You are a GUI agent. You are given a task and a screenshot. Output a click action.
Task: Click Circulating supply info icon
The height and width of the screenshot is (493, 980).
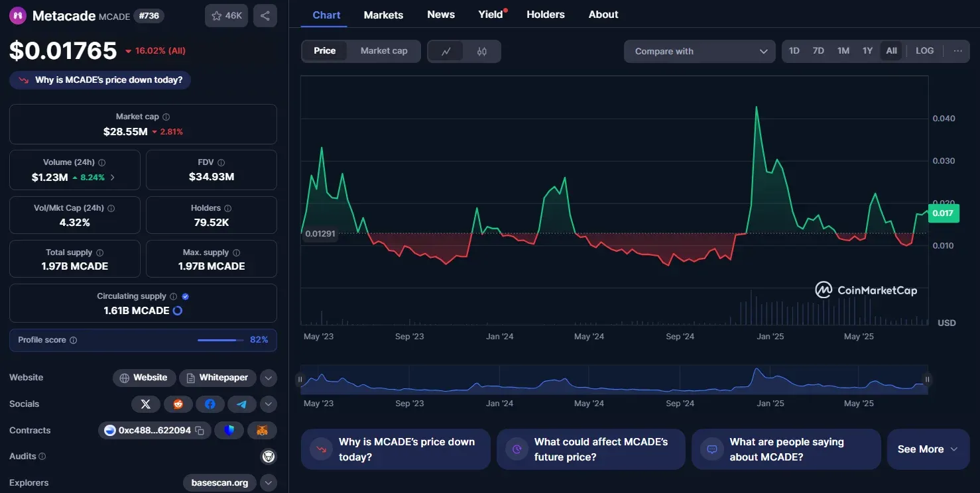pyautogui.click(x=174, y=297)
